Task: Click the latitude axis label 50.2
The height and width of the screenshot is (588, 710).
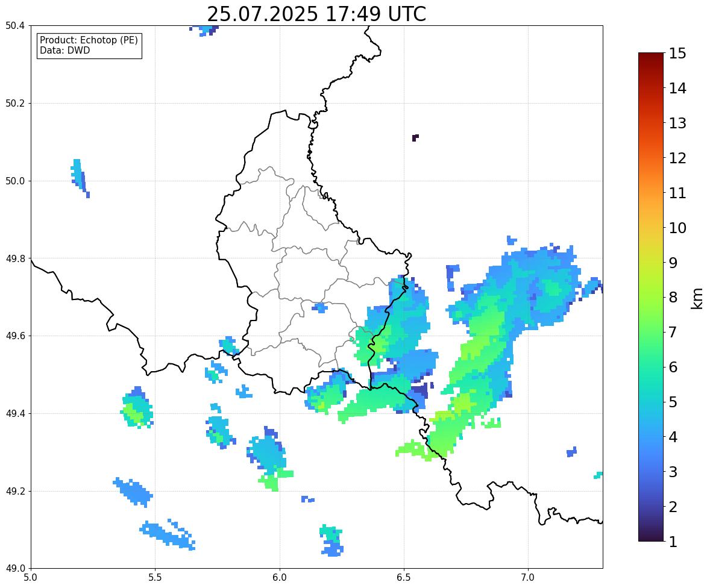Action: pyautogui.click(x=15, y=103)
